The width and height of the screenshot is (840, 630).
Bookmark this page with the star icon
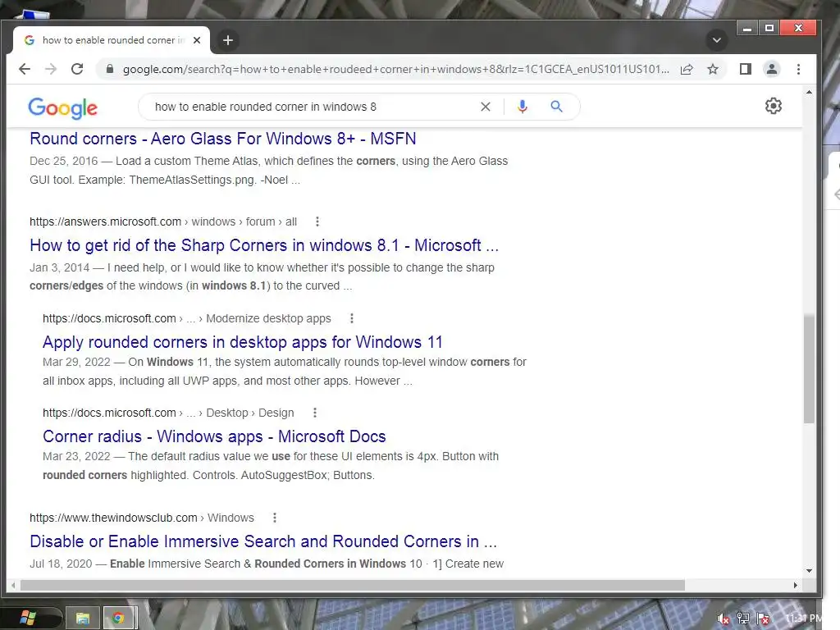click(x=713, y=69)
